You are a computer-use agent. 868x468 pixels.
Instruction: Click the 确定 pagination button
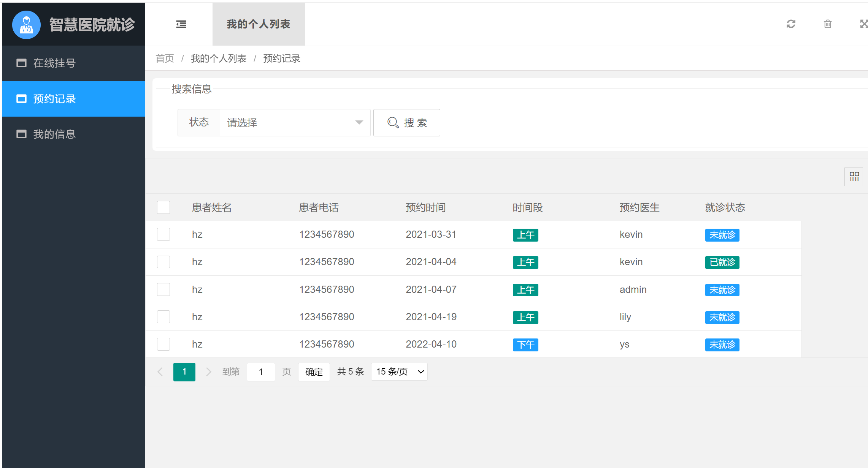[314, 372]
